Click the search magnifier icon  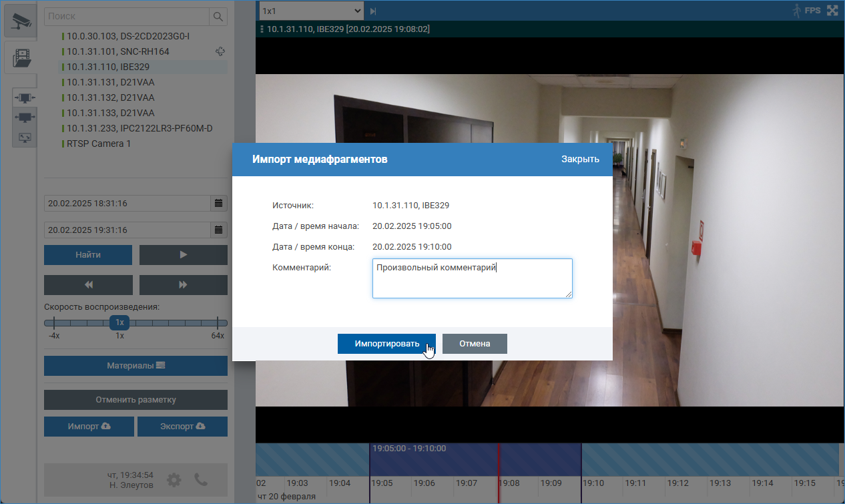click(218, 16)
